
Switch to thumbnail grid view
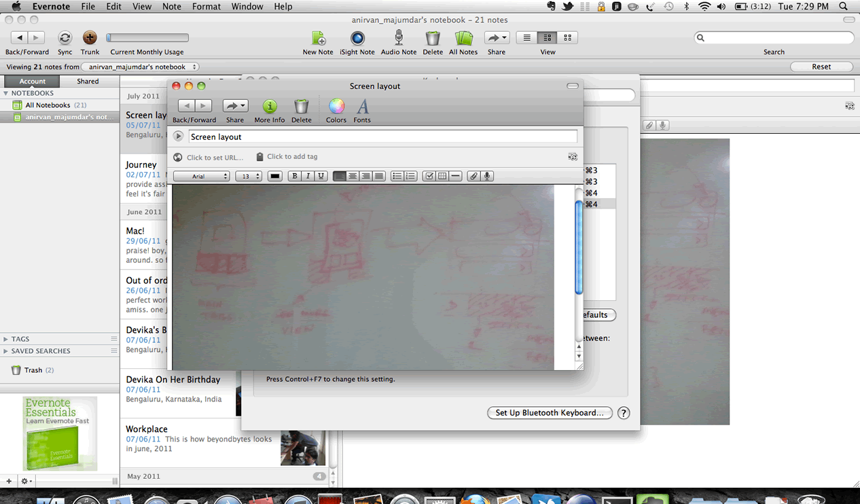click(568, 38)
